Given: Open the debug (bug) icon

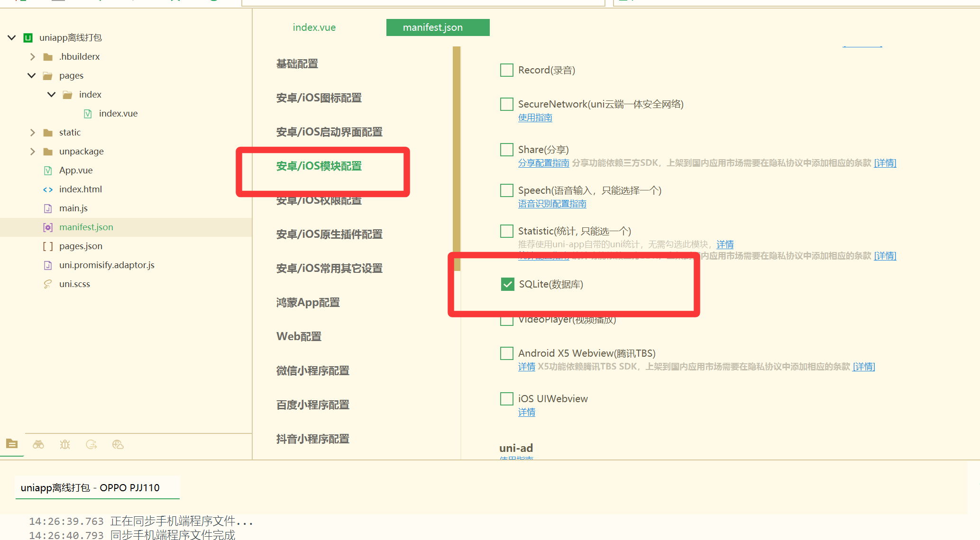Looking at the screenshot, I should 65,444.
